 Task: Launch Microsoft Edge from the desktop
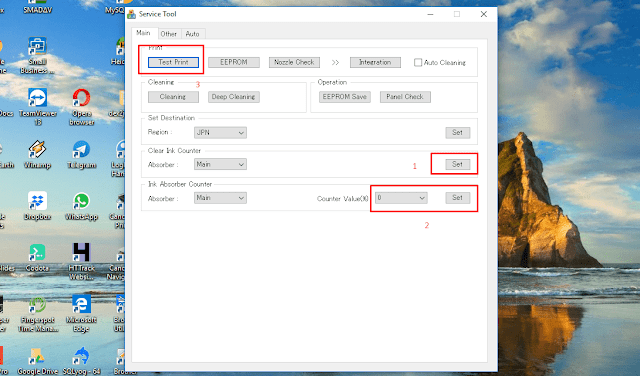point(82,314)
